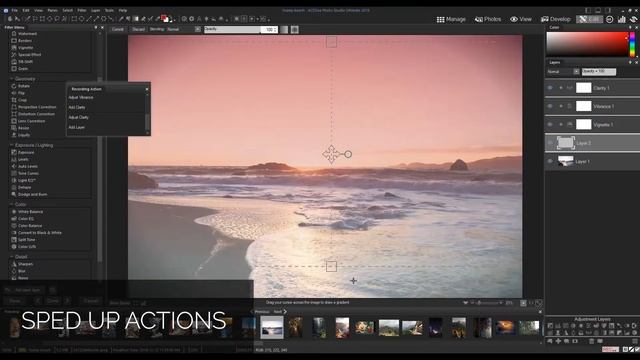The image size is (640, 360).
Task: Click Adjust Vibrance recorded action
Action: pyautogui.click(x=81, y=98)
